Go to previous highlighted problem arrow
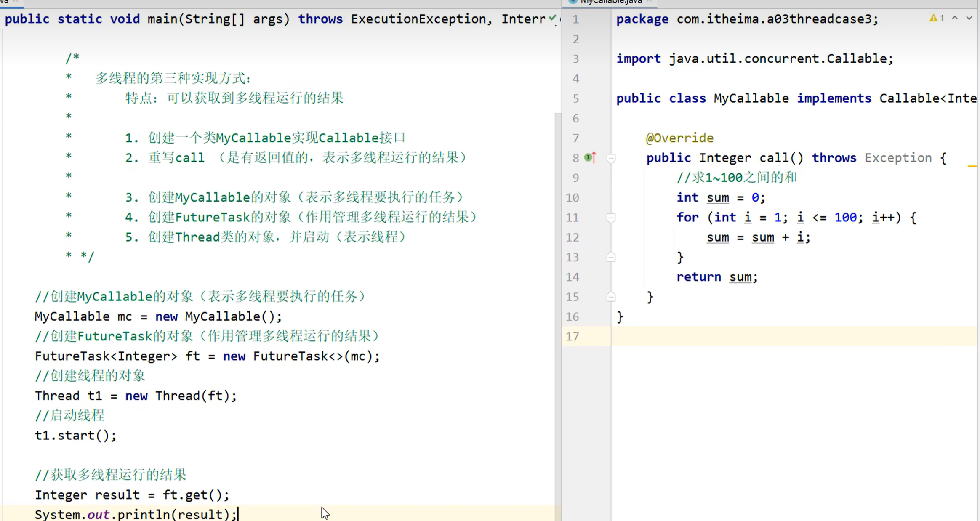Image resolution: width=980 pixels, height=521 pixels. [x=955, y=19]
